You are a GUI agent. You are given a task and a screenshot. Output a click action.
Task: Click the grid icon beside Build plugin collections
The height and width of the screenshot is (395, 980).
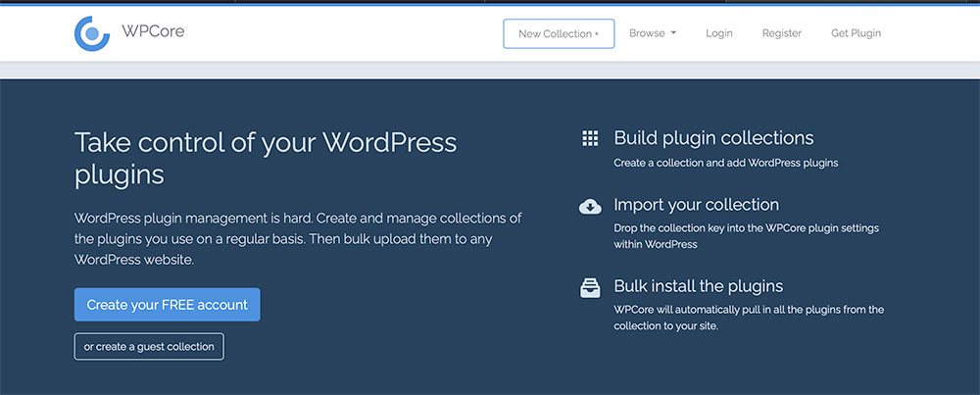tap(590, 138)
